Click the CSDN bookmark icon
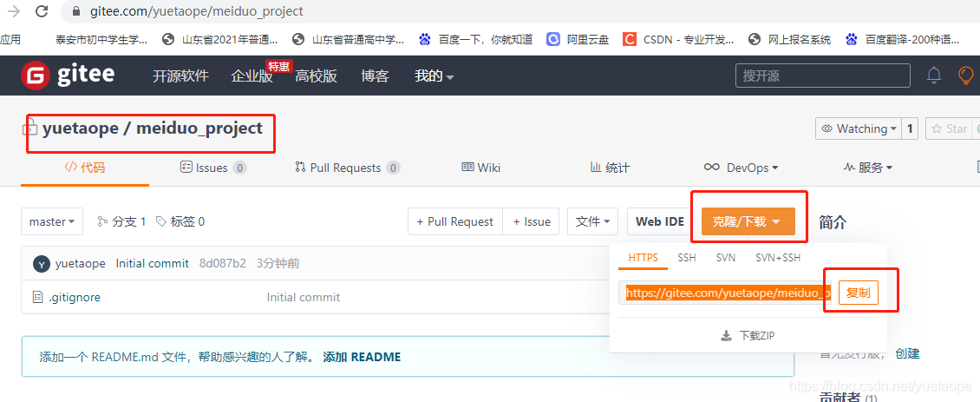The image size is (980, 402). coord(630,39)
